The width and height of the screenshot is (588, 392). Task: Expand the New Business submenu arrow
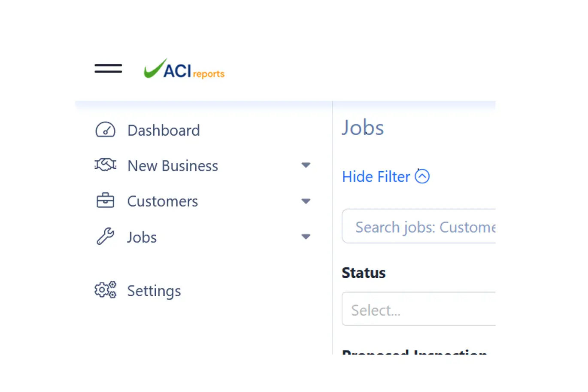pos(306,165)
